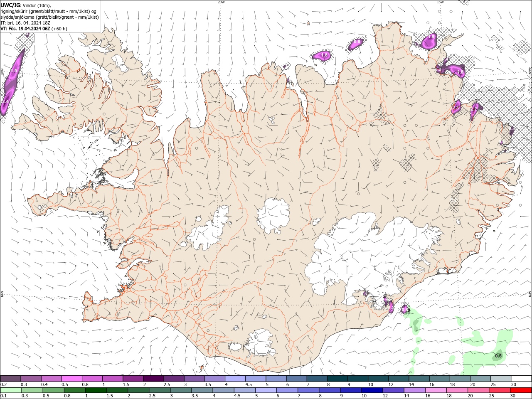Pick the 9 swatch in the rain legend

(351, 390)
